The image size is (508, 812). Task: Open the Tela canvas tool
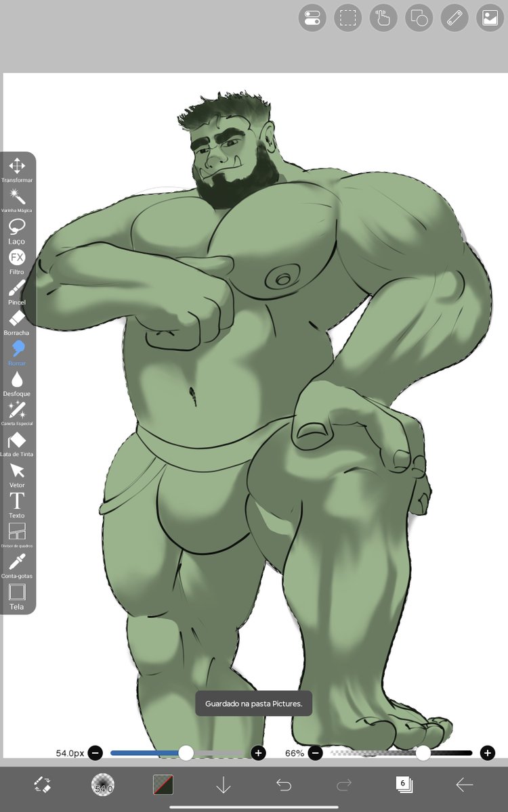17,596
